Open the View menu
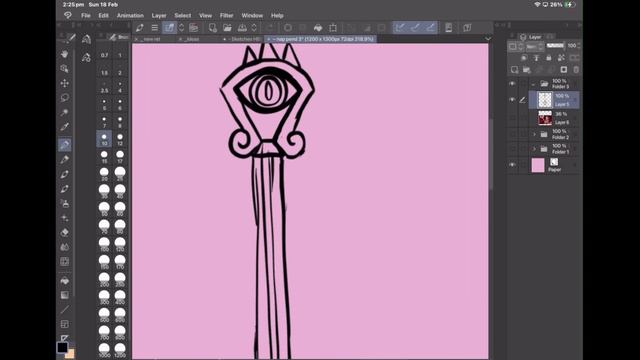This screenshot has width=640, height=360. 205,16
